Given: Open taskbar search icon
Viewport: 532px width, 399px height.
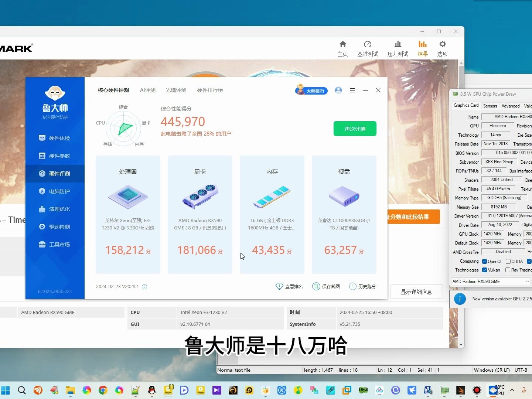Looking at the screenshot, I should (x=22, y=390).
